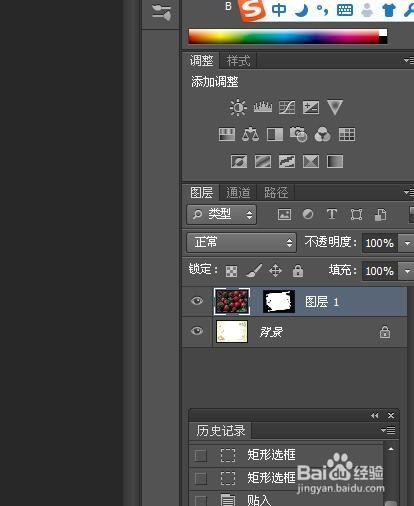Select 图层 1 layer mask thumbnail

tap(279, 301)
